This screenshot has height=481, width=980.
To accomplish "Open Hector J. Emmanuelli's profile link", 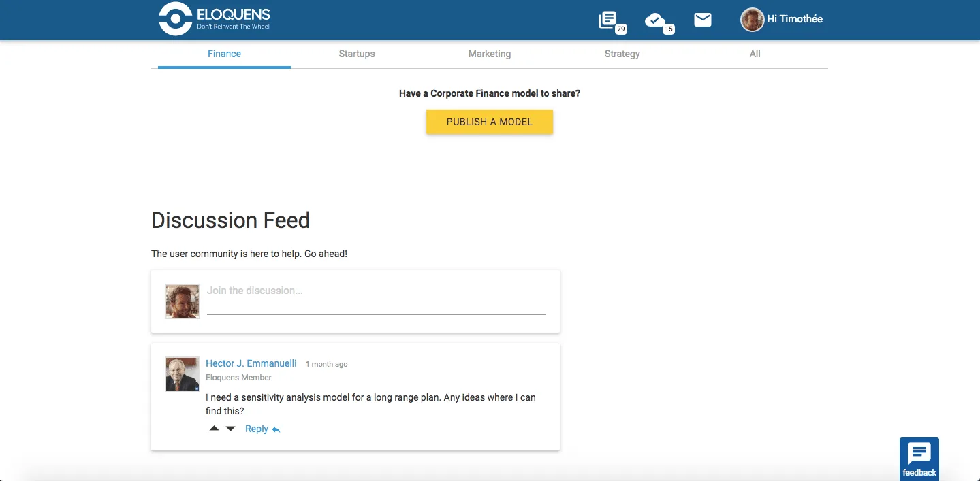I will pos(251,363).
